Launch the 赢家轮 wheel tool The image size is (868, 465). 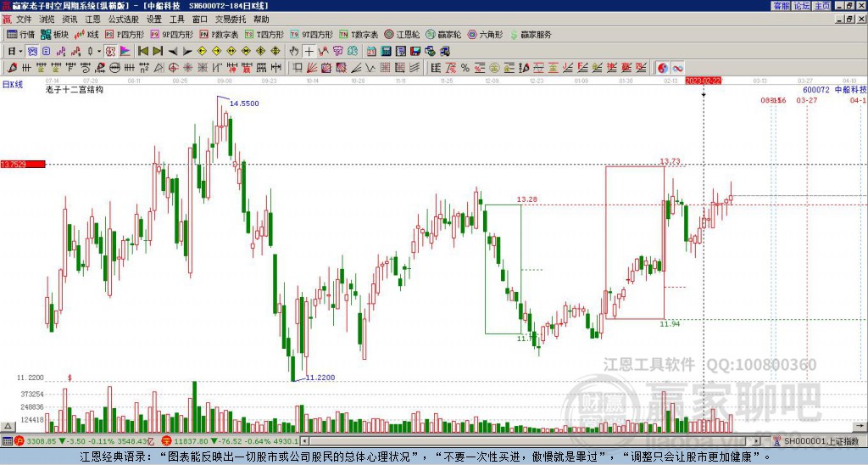click(x=443, y=34)
